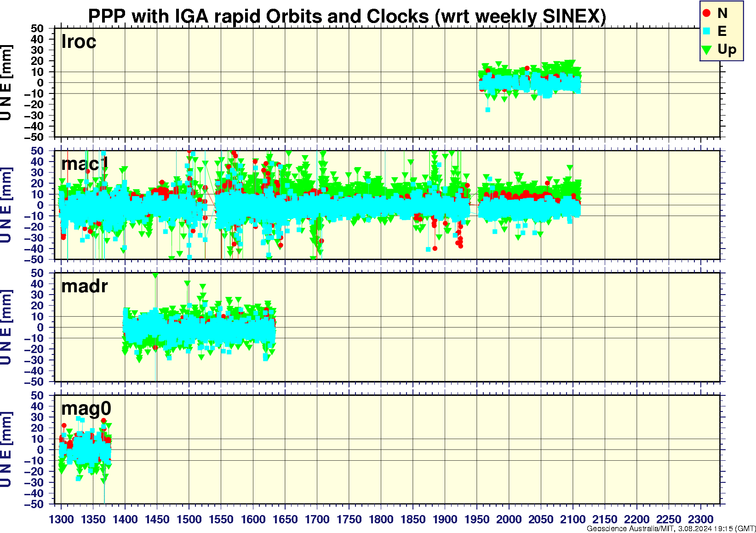Click the x-axis tick label '1950'
The image size is (756, 533).
click(477, 519)
